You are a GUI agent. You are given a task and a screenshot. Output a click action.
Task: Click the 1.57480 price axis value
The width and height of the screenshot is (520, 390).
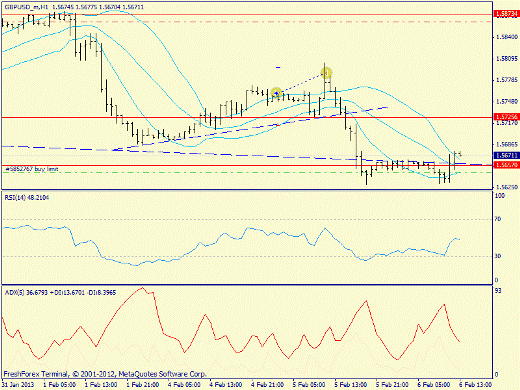[x=507, y=102]
